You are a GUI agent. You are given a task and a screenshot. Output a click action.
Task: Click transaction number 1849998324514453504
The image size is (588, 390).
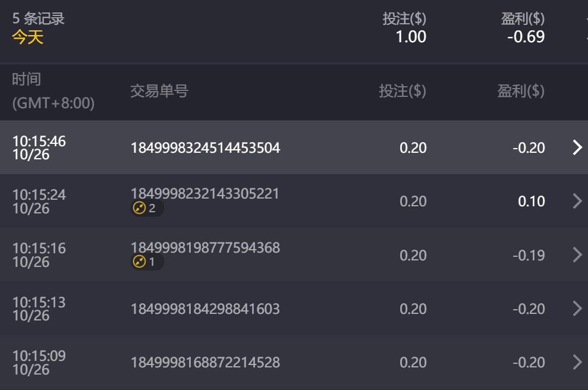pyautogui.click(x=205, y=147)
